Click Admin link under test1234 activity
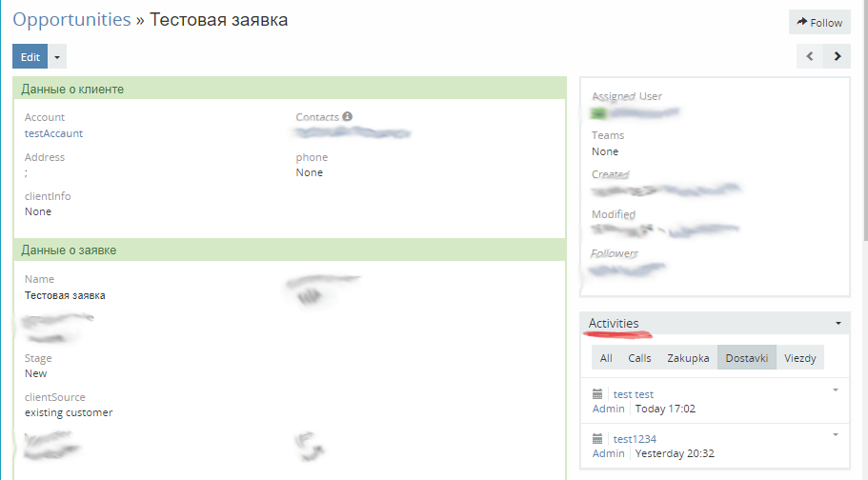The width and height of the screenshot is (868, 480). pyautogui.click(x=608, y=453)
